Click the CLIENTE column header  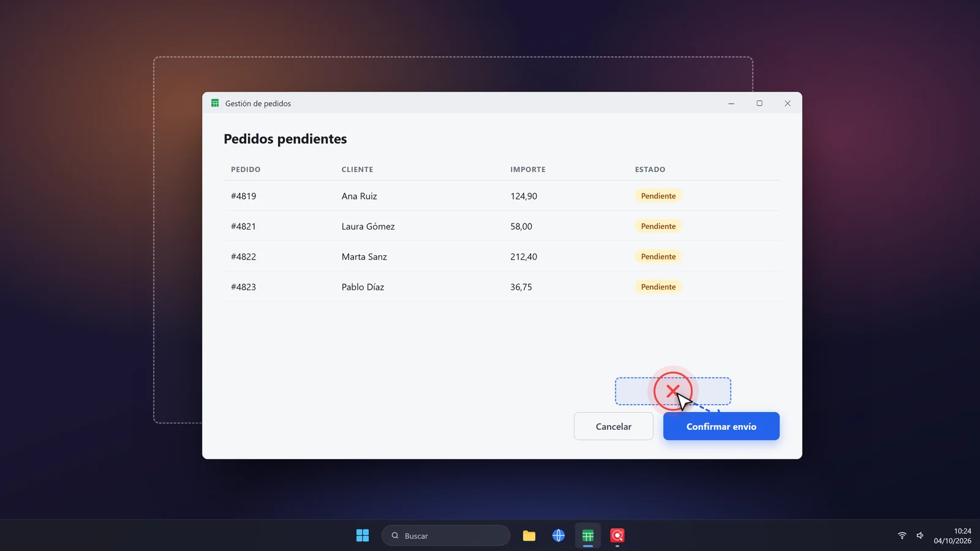tap(357, 170)
